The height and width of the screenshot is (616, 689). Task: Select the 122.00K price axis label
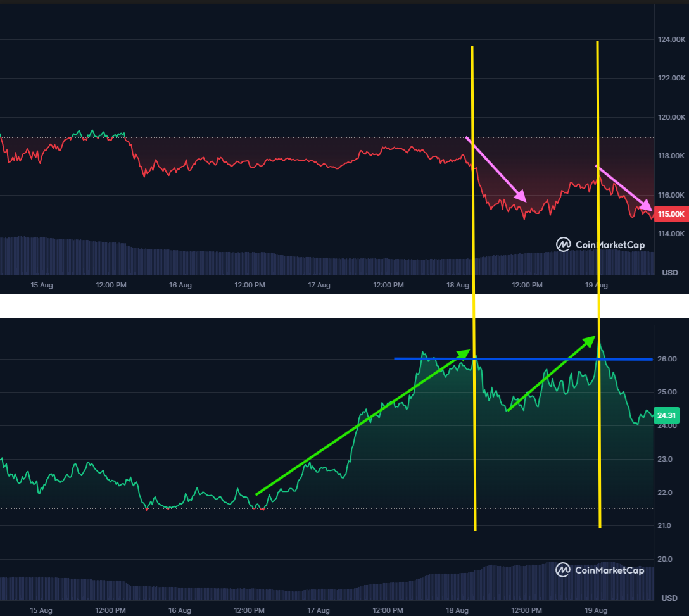pyautogui.click(x=671, y=79)
